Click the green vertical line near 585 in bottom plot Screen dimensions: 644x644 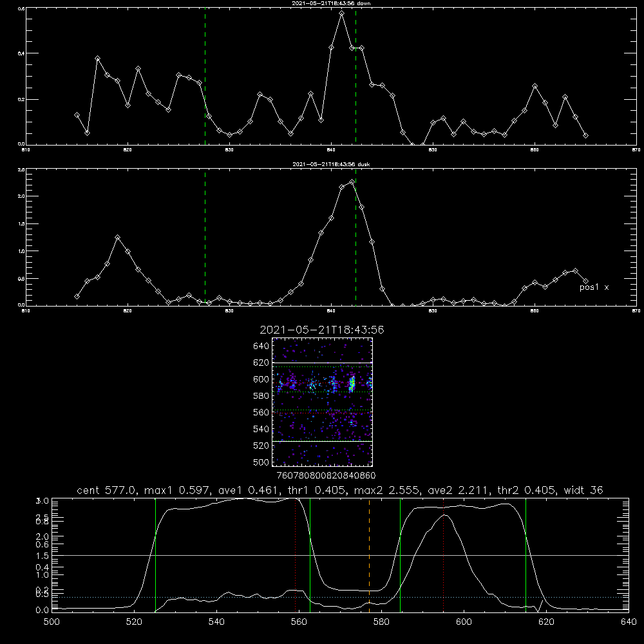[x=400, y=554]
